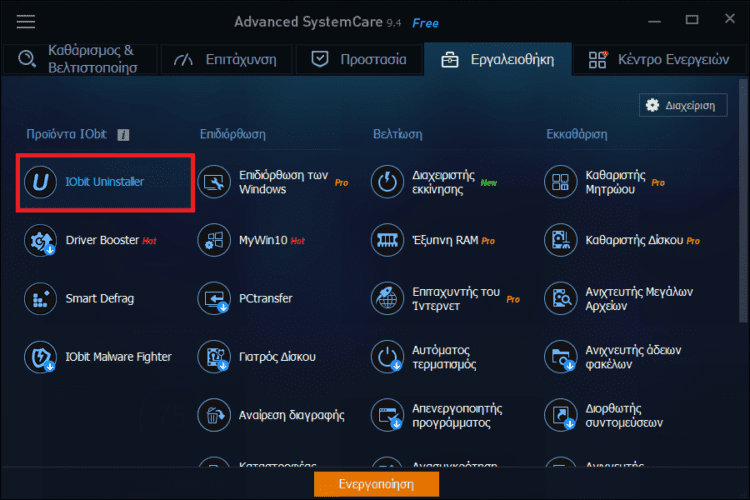750x500 pixels.
Task: Open Ανιχνευτής άδεων φακέλων icon
Action: coord(560,357)
